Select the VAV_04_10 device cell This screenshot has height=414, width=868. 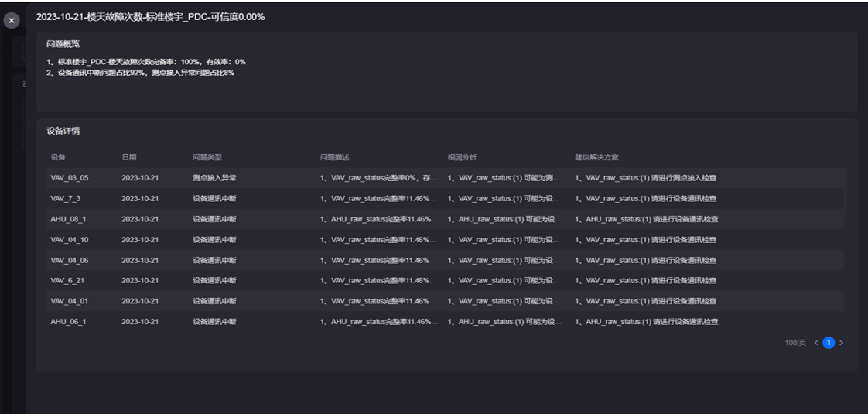[70, 240]
